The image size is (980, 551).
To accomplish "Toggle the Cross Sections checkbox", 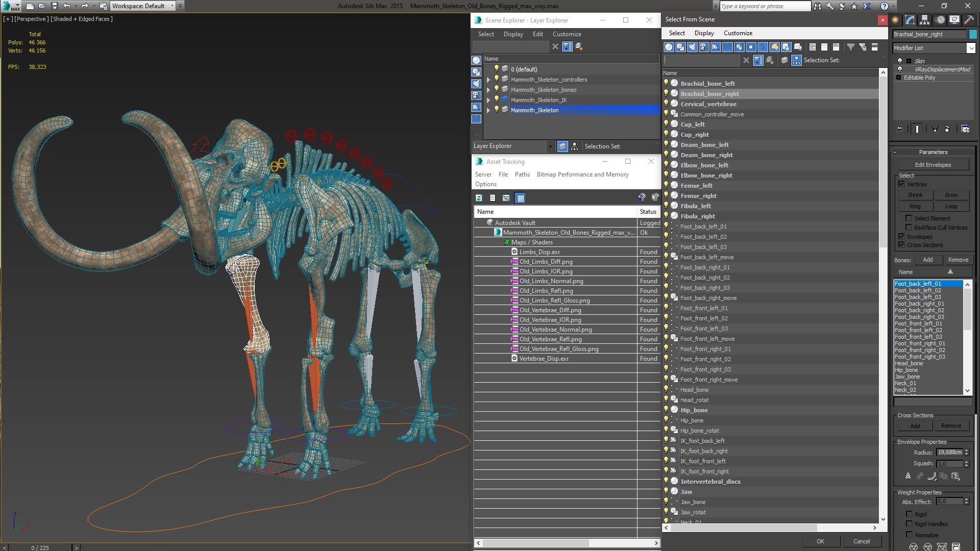I will point(901,245).
